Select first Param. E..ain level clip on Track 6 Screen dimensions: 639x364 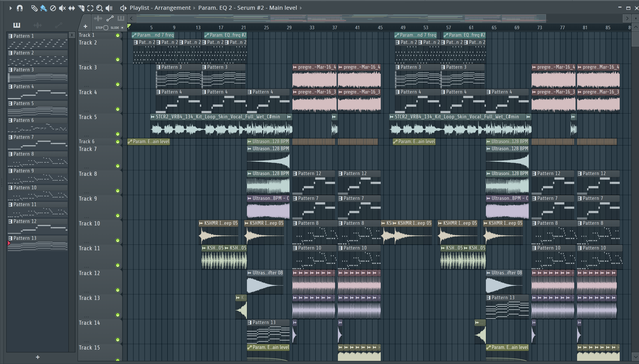[x=149, y=141]
